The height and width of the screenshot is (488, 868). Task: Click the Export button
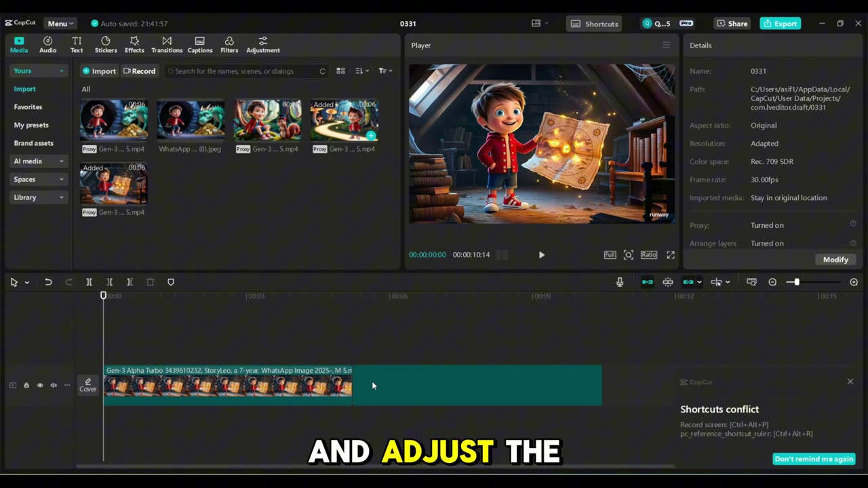click(780, 24)
